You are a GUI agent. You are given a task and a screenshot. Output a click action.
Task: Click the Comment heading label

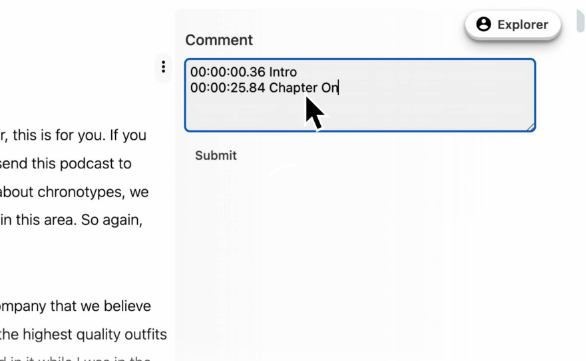coord(219,40)
